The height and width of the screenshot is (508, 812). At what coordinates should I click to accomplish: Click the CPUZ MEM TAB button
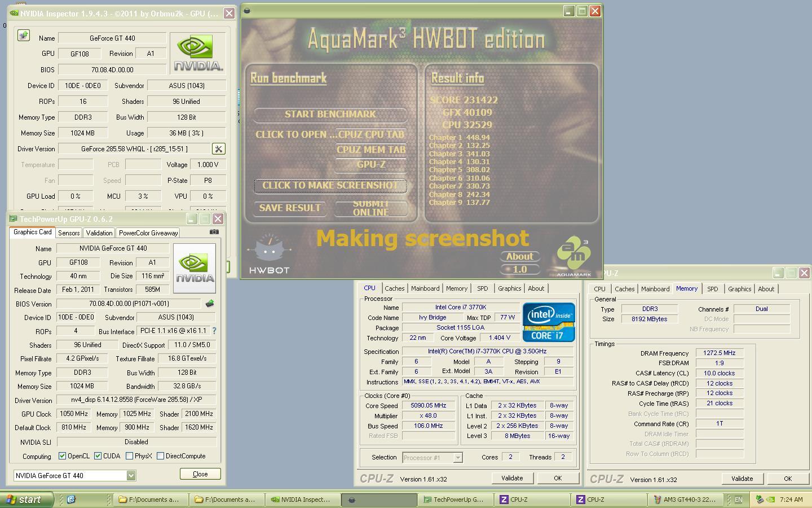(371, 150)
